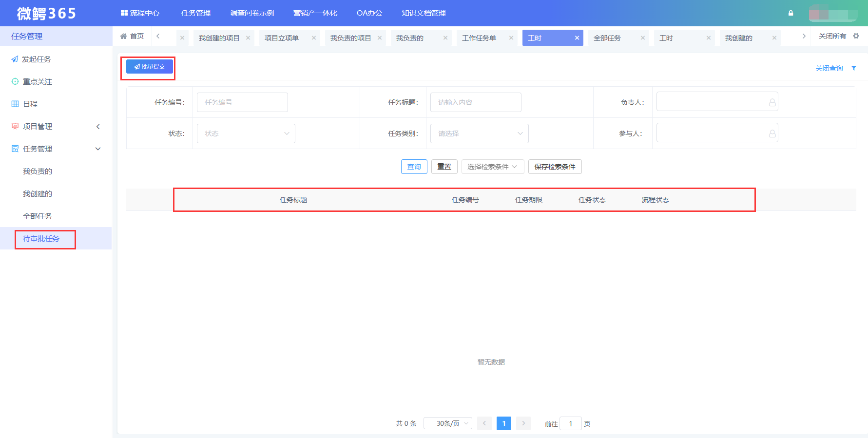The height and width of the screenshot is (438, 868).
Task: Open the 状态 dropdown
Action: [246, 133]
